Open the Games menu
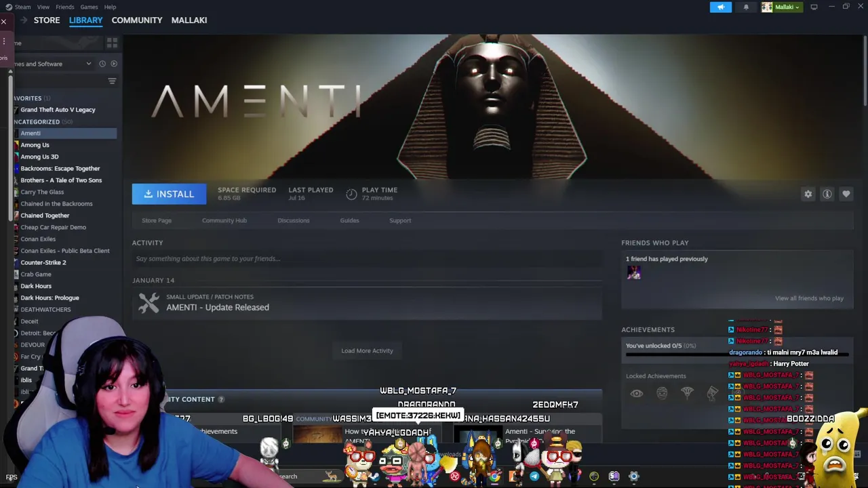 (89, 7)
